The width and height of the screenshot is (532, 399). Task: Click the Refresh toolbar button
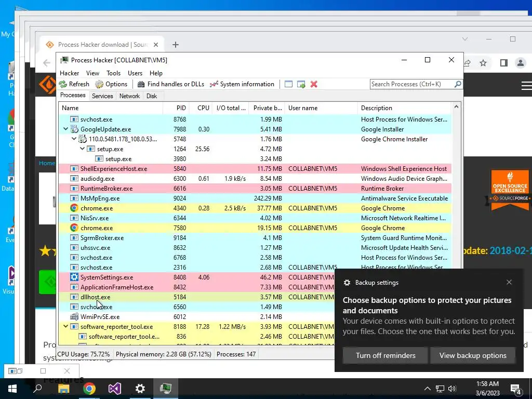point(74,84)
